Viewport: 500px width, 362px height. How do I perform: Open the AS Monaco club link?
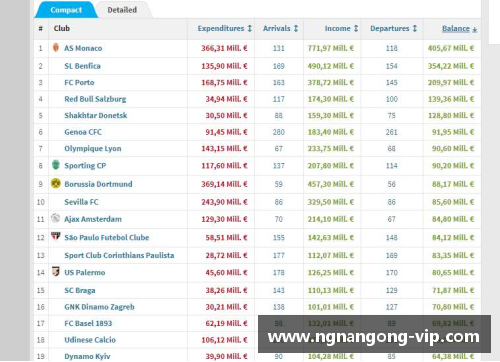click(83, 48)
